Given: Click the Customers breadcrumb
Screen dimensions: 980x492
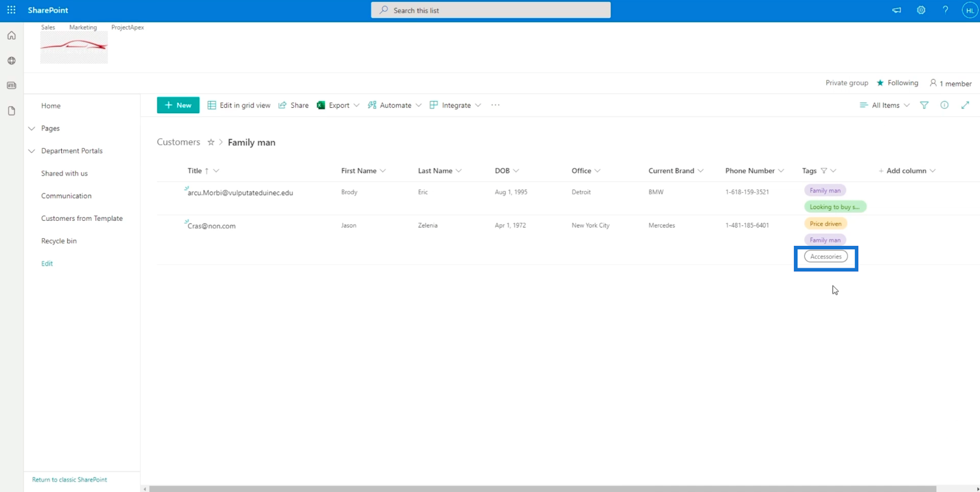Looking at the screenshot, I should (x=178, y=142).
